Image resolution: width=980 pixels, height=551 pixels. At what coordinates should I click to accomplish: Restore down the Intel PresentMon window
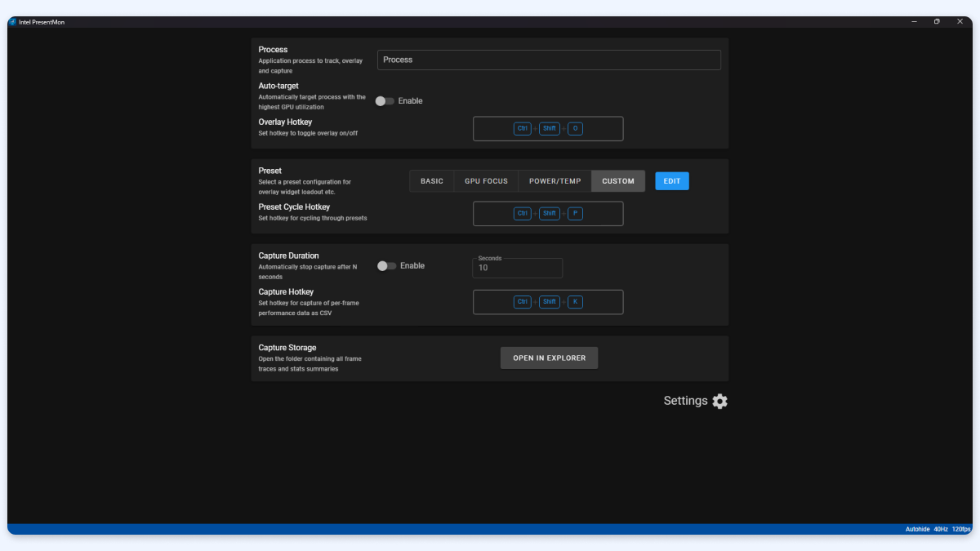937,22
